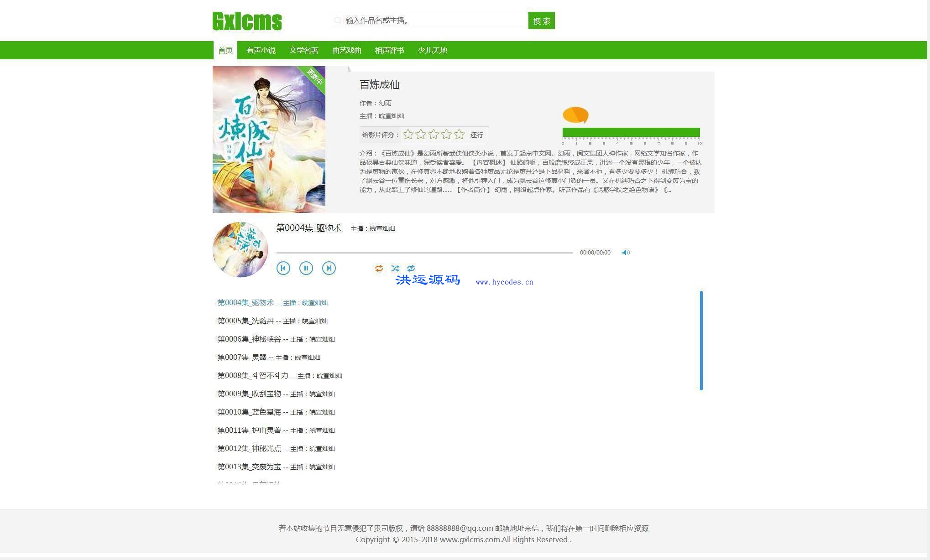The image size is (930, 560).
Task: Click the now-playing title 第0004集_驱物术
Action: 309,228
